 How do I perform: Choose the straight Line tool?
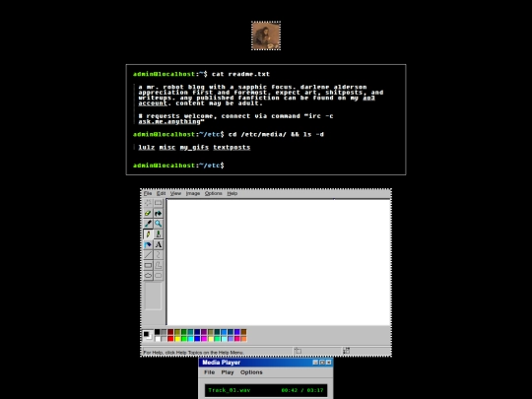(148, 255)
